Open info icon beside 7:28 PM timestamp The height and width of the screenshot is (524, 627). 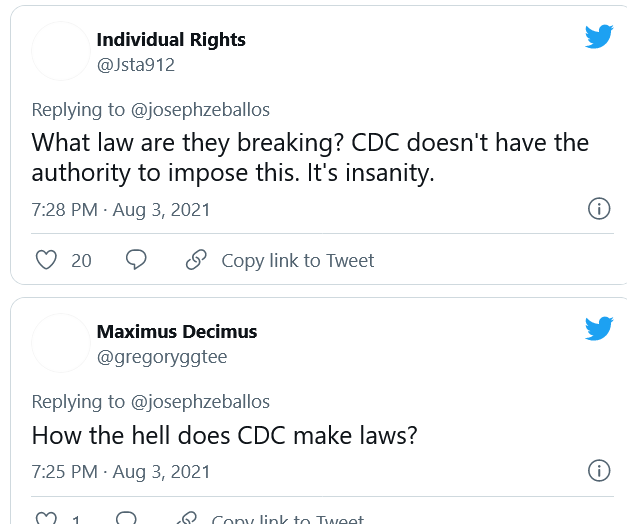point(599,208)
